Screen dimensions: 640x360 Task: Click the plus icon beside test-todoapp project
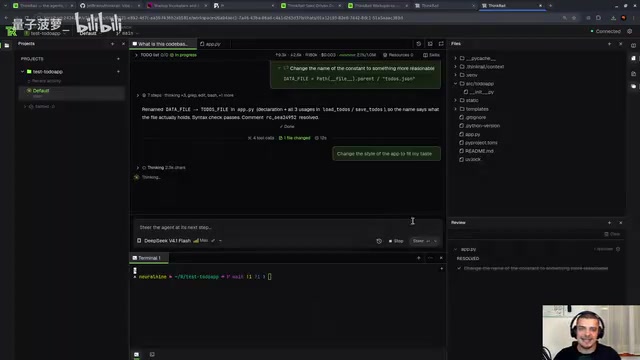coord(118,71)
